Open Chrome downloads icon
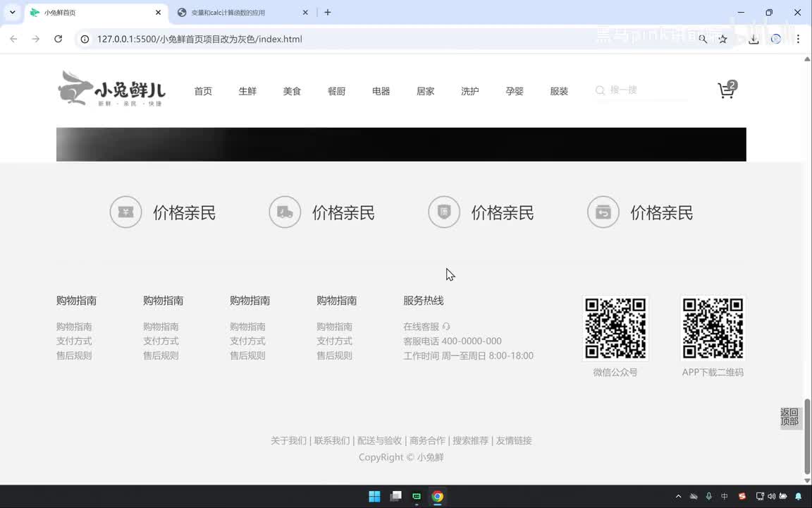Image resolution: width=812 pixels, height=508 pixels. [753, 39]
